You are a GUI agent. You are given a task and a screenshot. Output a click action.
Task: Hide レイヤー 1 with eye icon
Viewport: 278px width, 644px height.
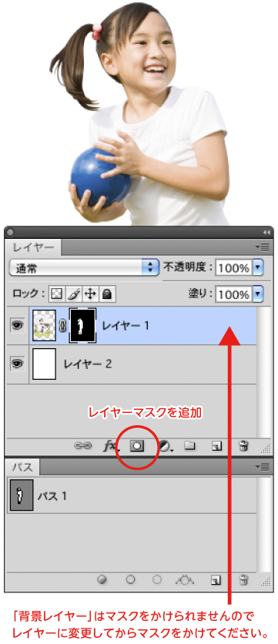(18, 326)
